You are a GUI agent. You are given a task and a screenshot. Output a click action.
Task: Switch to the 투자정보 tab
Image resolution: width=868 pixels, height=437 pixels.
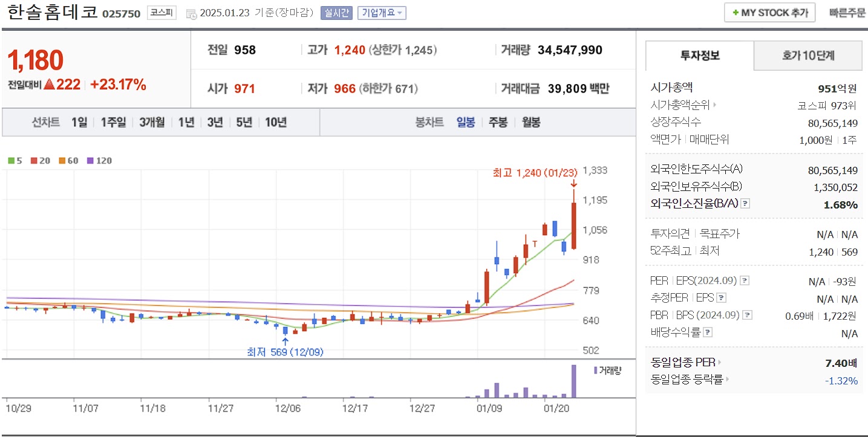point(700,56)
